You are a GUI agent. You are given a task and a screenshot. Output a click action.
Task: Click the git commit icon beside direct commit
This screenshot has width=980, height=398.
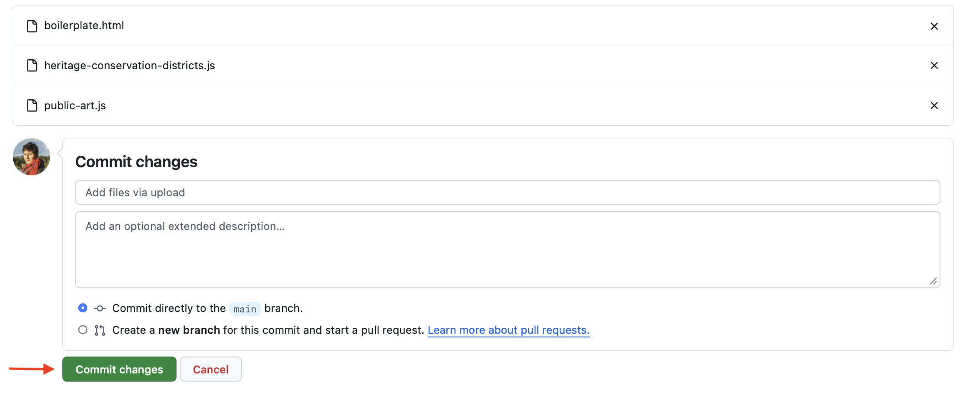pyautogui.click(x=100, y=309)
